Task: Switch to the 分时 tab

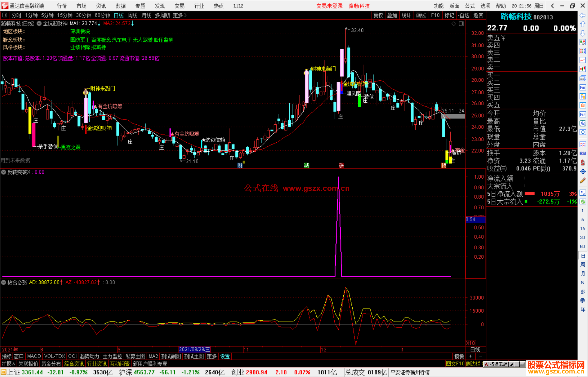Action: coord(16,15)
